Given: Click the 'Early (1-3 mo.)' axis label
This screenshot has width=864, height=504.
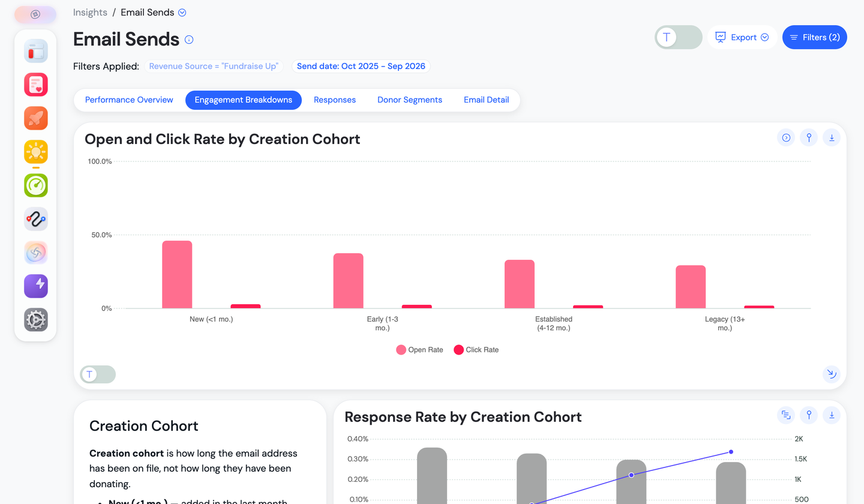Looking at the screenshot, I should click(383, 323).
